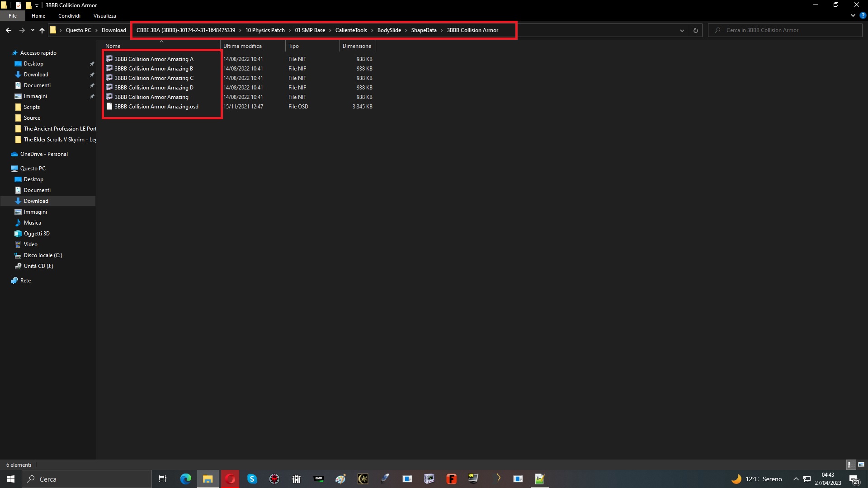Go to 10 Physics Patch breadcrumb
The height and width of the screenshot is (488, 868).
265,30
